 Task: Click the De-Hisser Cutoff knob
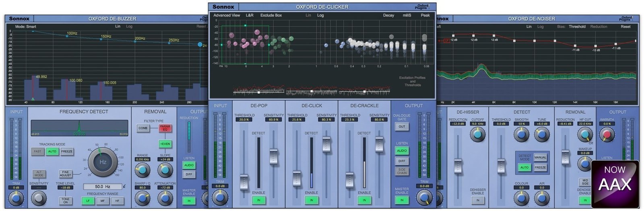[x=477, y=135]
